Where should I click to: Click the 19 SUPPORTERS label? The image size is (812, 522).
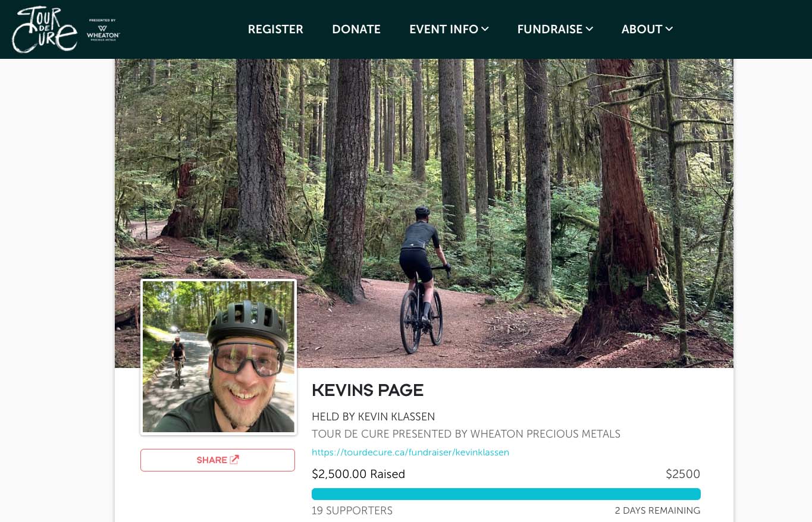[x=352, y=511]
